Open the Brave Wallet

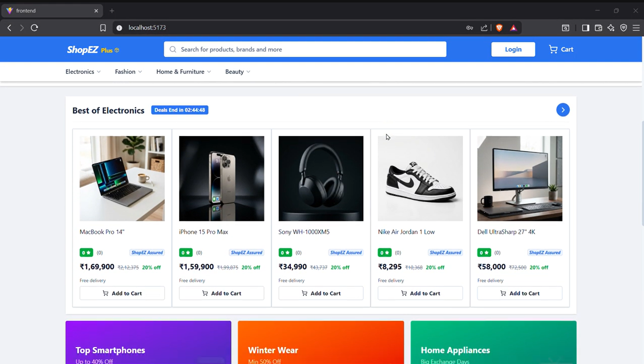[x=598, y=28]
